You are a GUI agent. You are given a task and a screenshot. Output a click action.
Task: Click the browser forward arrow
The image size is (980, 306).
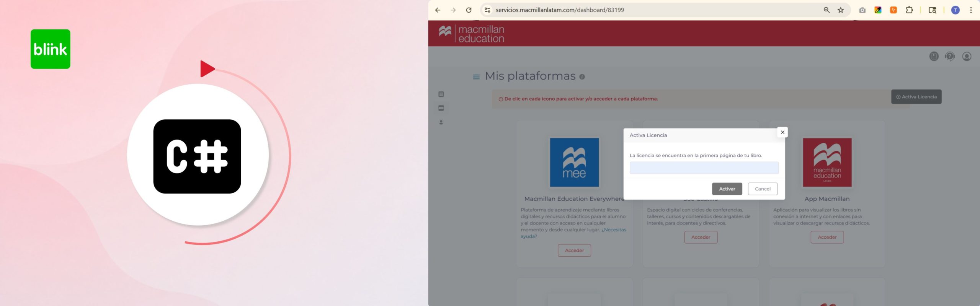click(x=453, y=10)
